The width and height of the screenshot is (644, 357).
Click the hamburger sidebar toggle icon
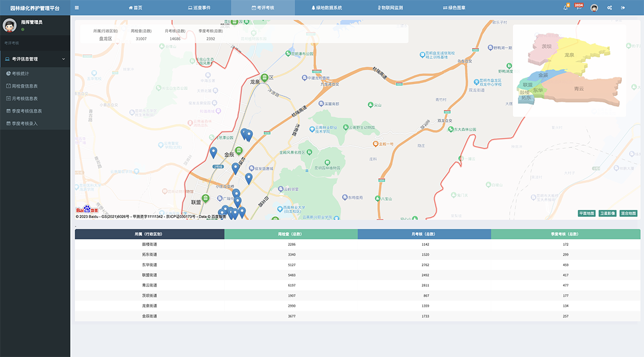(77, 8)
